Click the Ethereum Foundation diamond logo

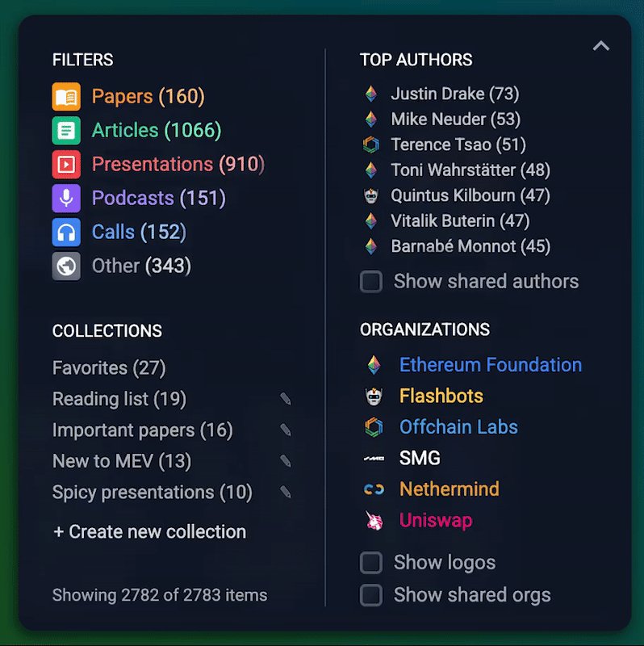pyautogui.click(x=374, y=365)
